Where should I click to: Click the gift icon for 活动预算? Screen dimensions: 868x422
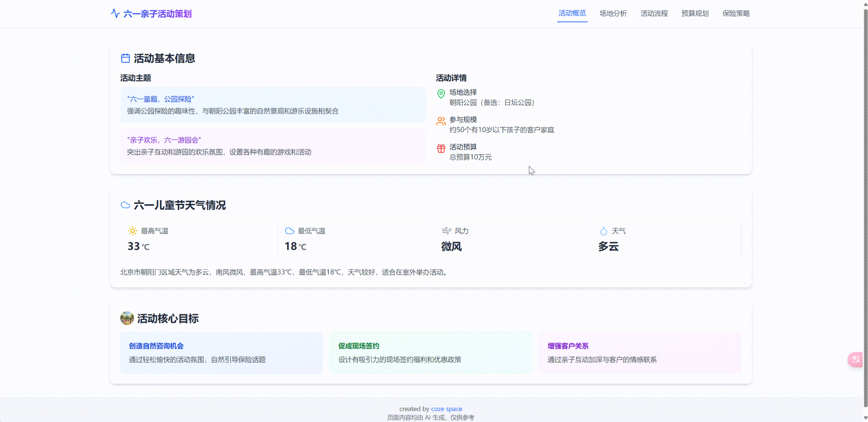[x=441, y=148]
